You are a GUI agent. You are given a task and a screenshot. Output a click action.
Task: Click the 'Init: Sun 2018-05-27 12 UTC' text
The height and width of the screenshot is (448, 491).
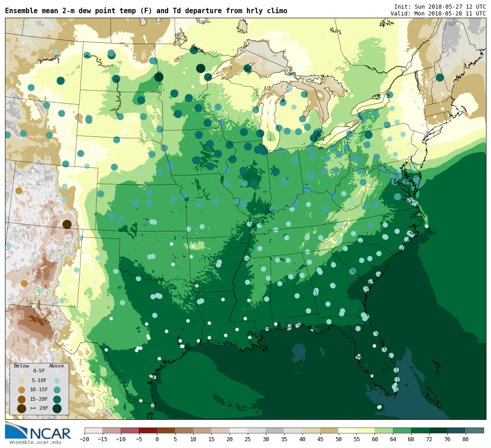(440, 6)
